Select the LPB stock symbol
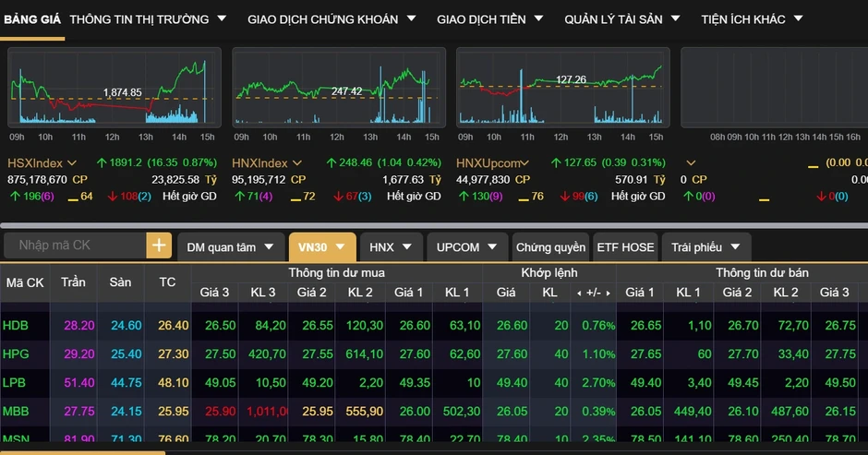This screenshot has height=455, width=868. point(14,382)
